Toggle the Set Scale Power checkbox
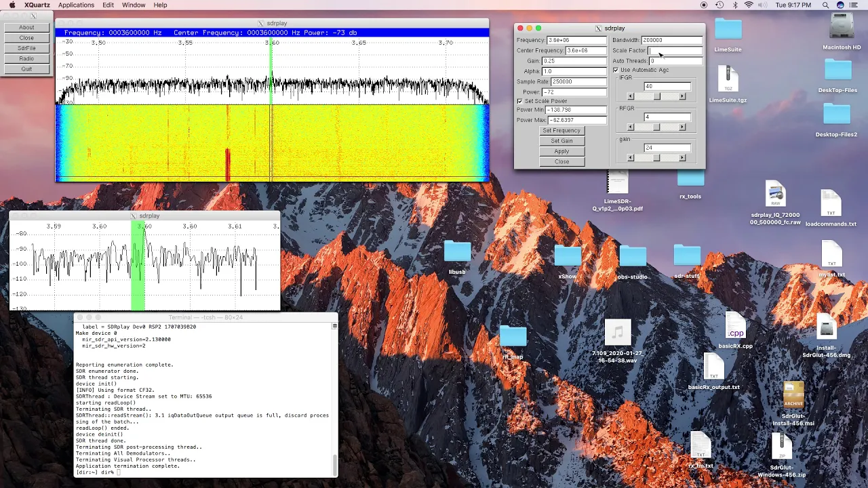Screen dimensions: 868x488 (520, 101)
